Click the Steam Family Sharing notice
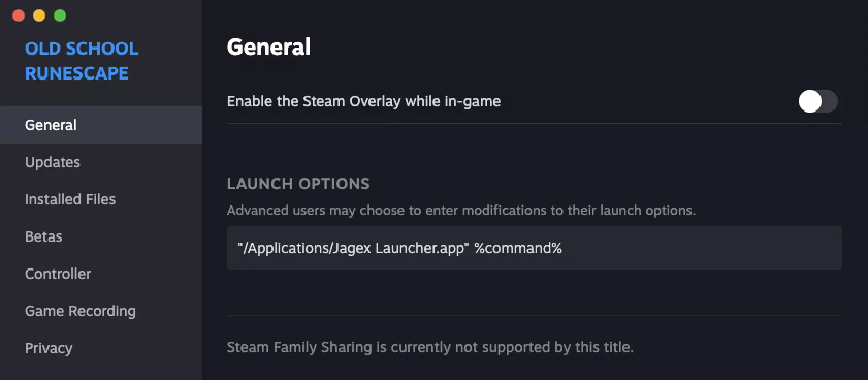This screenshot has height=380, width=868. pos(430,347)
